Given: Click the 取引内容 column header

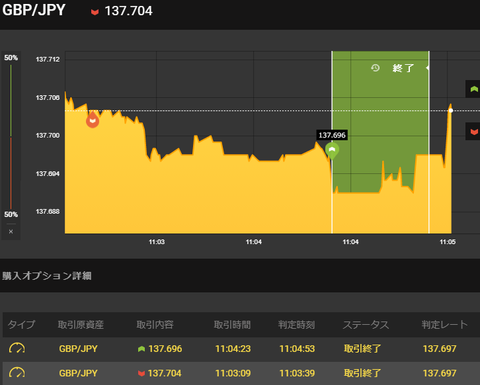Looking at the screenshot, I should click(x=155, y=324).
